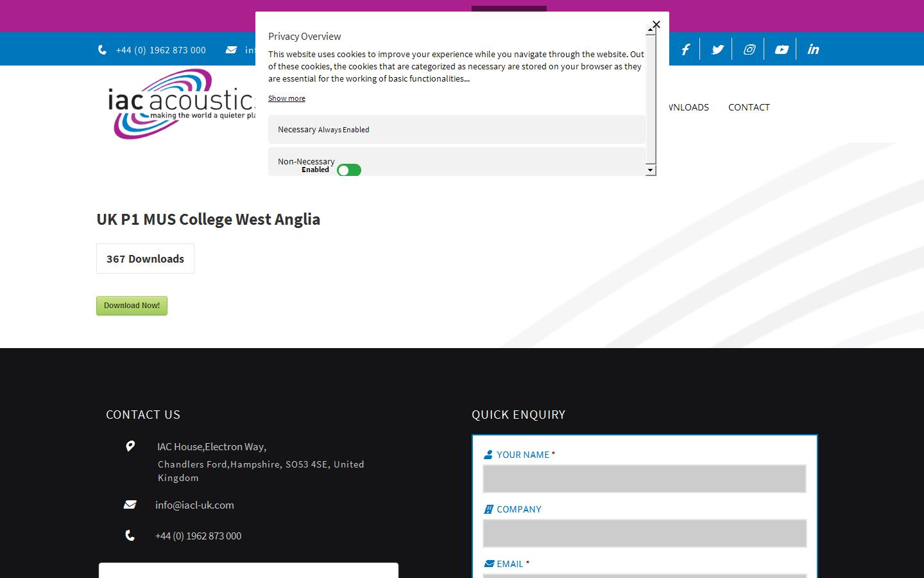Expand the Non-Necessary cookies section

[306, 161]
